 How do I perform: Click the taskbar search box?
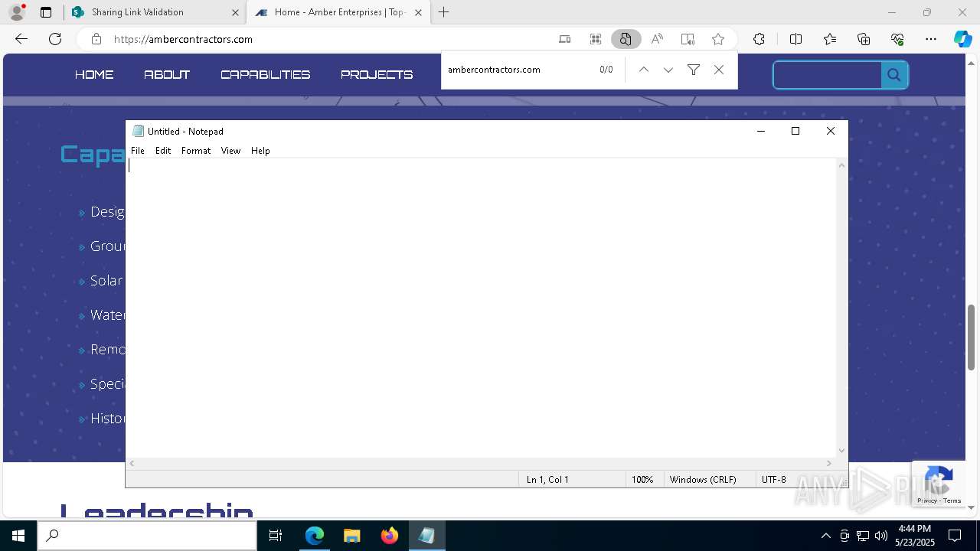[147, 536]
